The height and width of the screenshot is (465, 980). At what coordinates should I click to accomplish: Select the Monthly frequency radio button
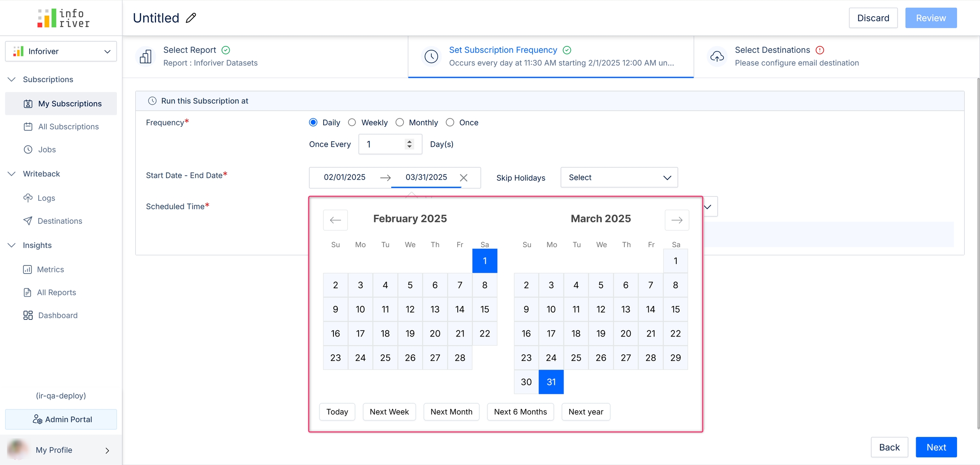[399, 123]
